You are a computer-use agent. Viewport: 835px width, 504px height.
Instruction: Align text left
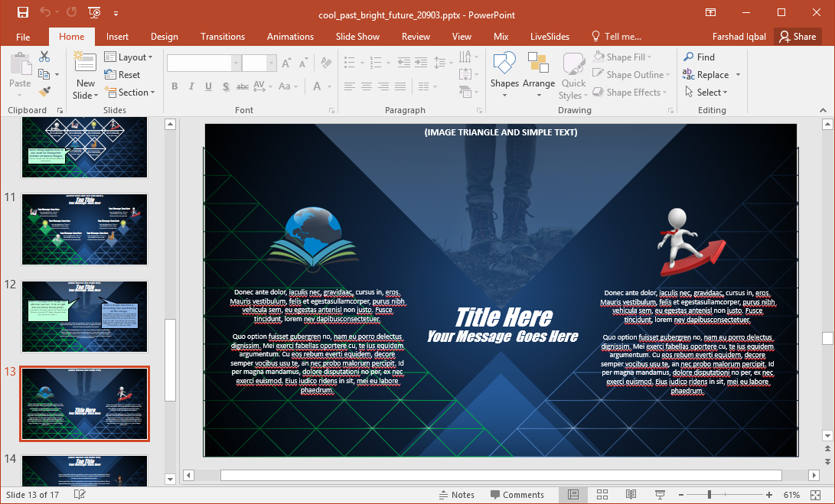pyautogui.click(x=349, y=86)
